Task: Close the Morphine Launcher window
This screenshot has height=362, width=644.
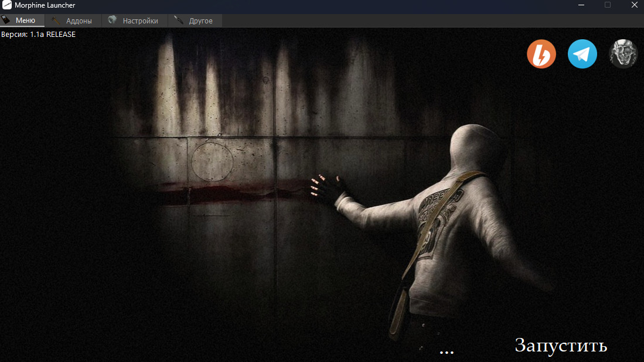Action: [633, 5]
